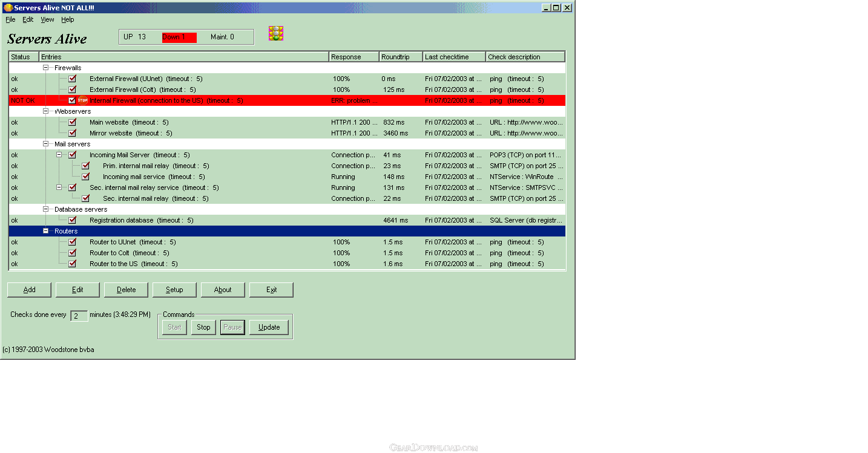Viewport: 868px width, 453px height.
Task: Toggle checkbox for Sec. internal mail relay
Action: [85, 198]
